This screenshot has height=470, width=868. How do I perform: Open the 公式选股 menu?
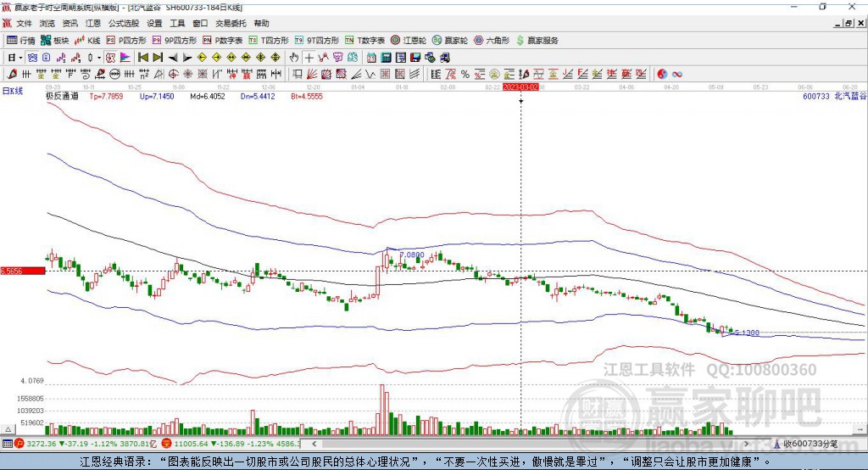124,23
